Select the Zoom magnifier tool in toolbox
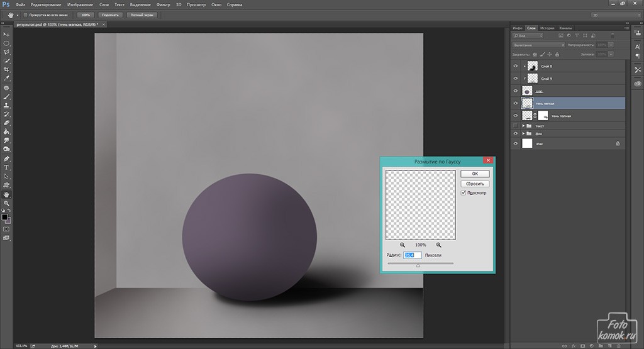 click(6, 203)
